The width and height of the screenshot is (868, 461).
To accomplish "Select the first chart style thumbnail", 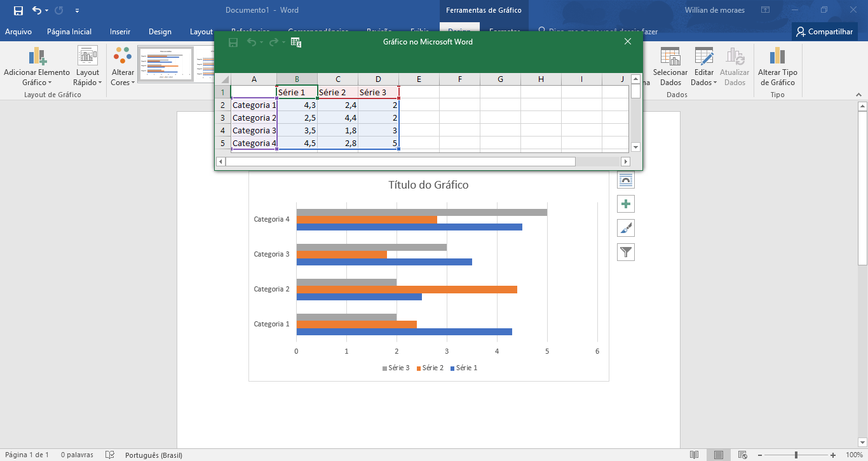I will (x=165, y=64).
